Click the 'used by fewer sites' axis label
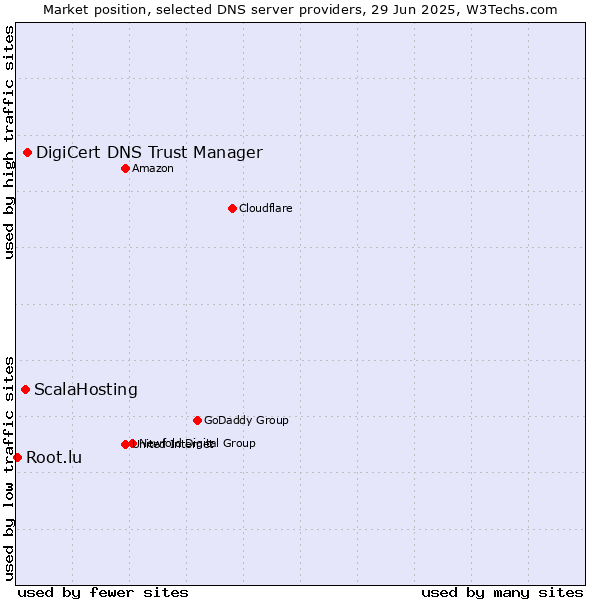Viewport: 600px width, 600px height. [103, 593]
